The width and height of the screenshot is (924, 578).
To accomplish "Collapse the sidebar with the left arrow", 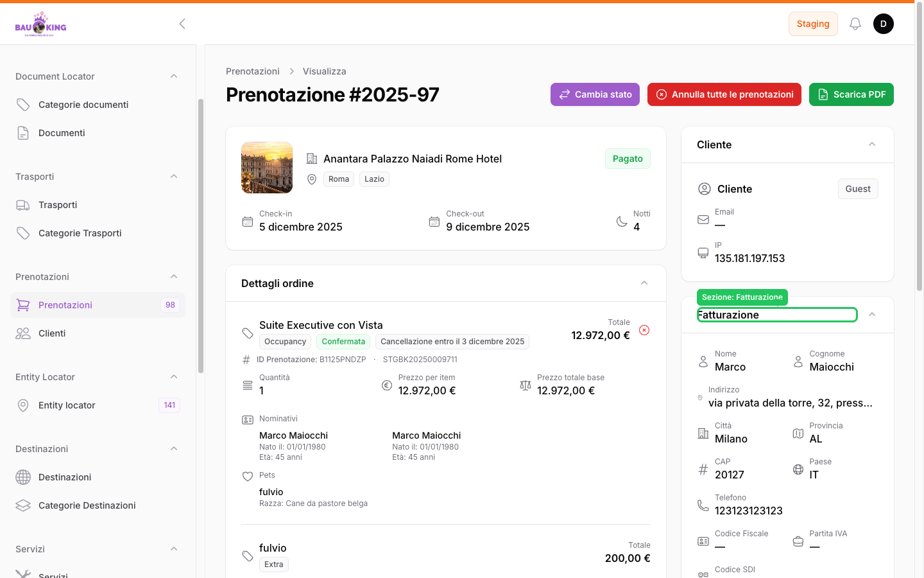I will [x=182, y=24].
